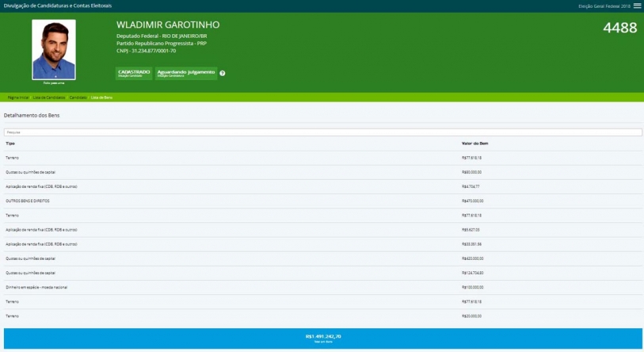Click the blue total R$1.491.242,70 bar
This screenshot has width=644, height=352.
click(x=322, y=338)
